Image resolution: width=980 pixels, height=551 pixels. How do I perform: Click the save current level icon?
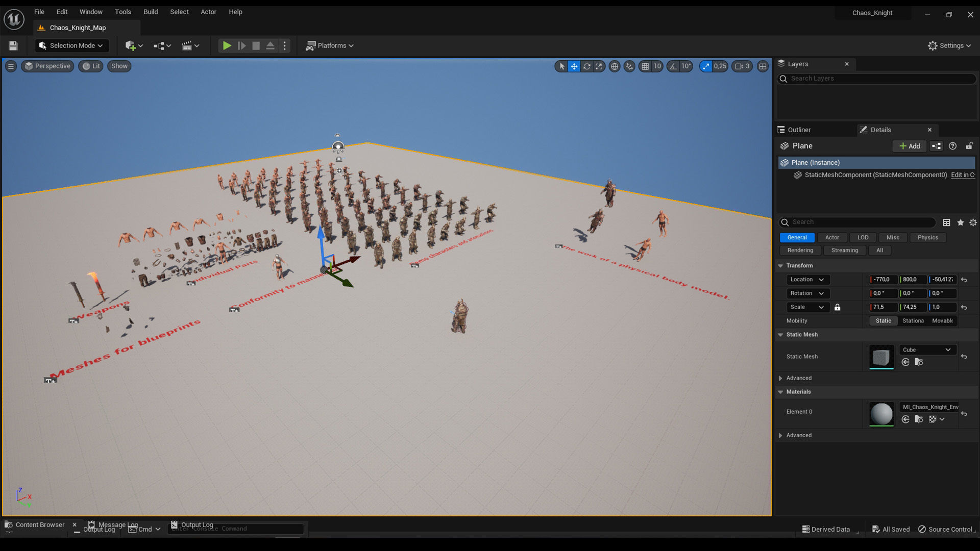tap(13, 45)
